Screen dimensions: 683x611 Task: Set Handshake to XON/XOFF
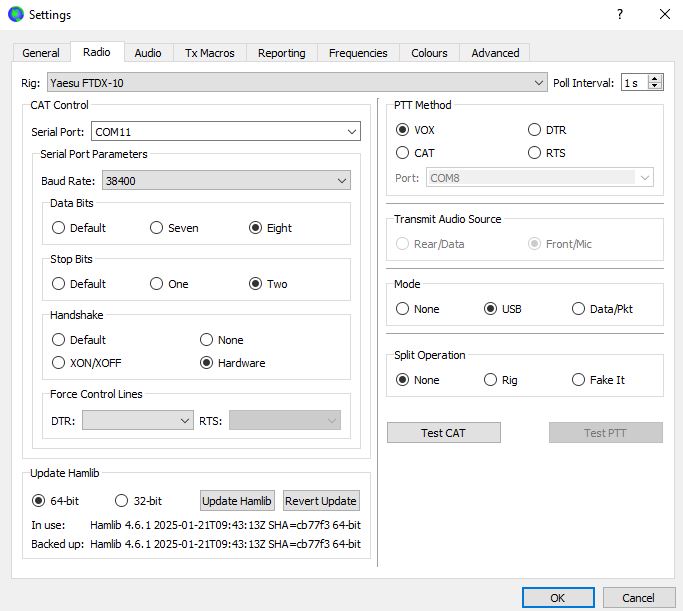click(x=59, y=363)
